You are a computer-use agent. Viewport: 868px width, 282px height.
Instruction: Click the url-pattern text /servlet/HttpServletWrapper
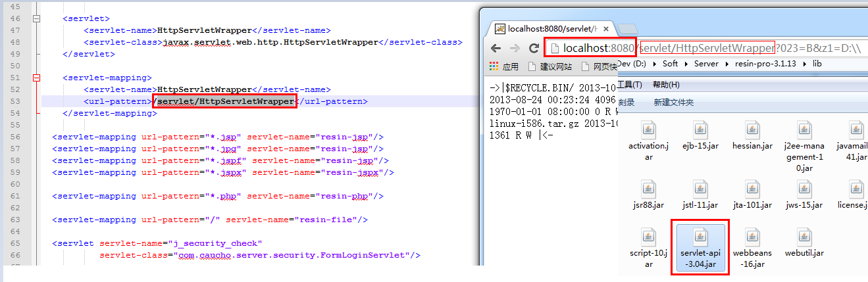(x=224, y=101)
